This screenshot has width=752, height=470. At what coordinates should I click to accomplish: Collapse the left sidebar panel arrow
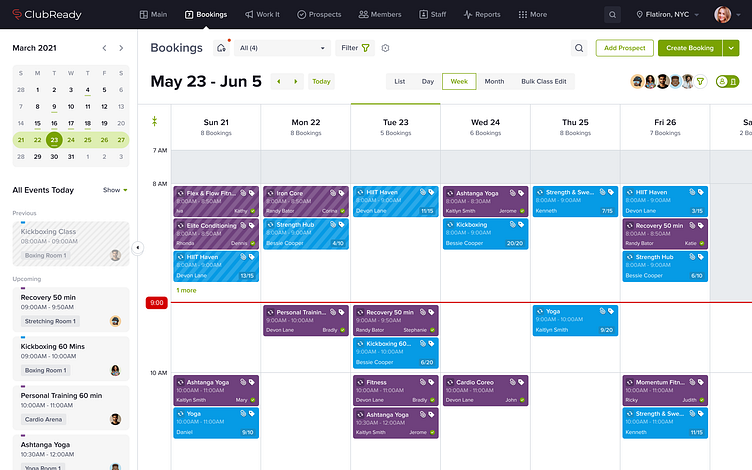tap(138, 248)
